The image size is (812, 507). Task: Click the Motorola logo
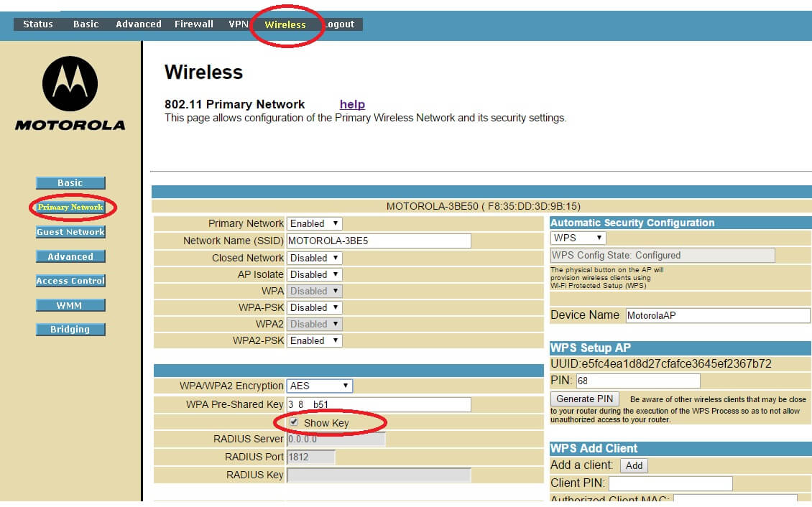[x=70, y=93]
